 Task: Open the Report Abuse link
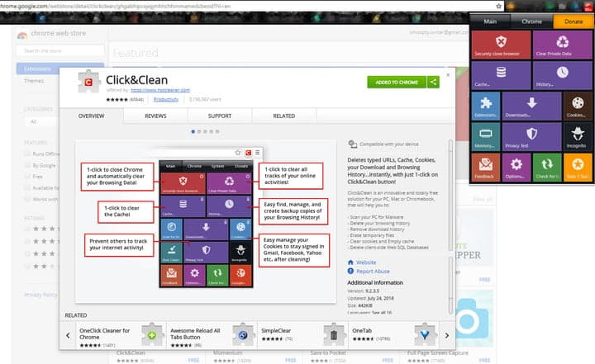pos(373,272)
